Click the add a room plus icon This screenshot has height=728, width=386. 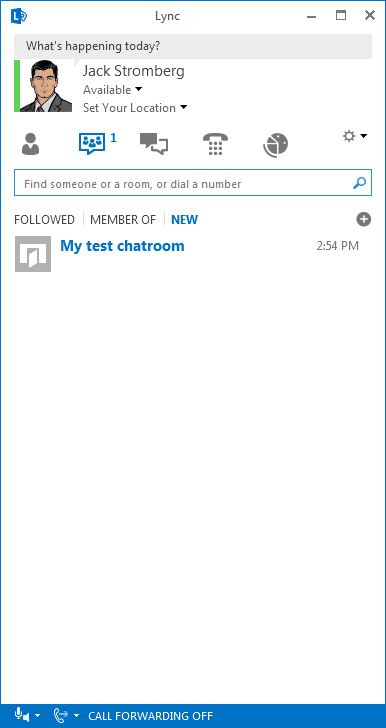[364, 219]
